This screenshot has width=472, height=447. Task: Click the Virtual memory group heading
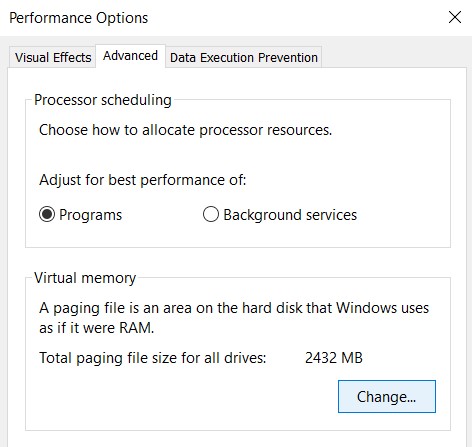click(85, 278)
